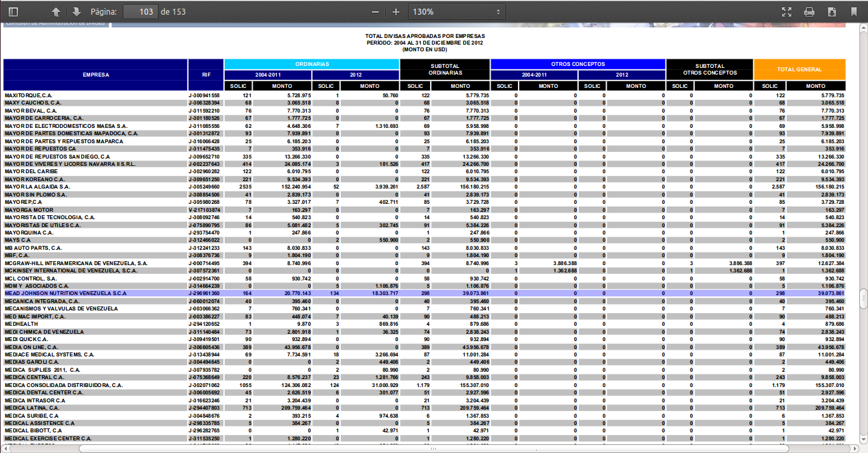This screenshot has width=868, height=453.
Task: Click the SUBTOTAL ORDINARIAS header
Action: pos(445,69)
